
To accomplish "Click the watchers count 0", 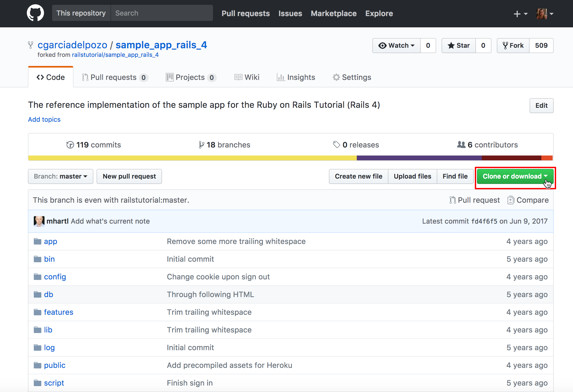I will tap(428, 46).
